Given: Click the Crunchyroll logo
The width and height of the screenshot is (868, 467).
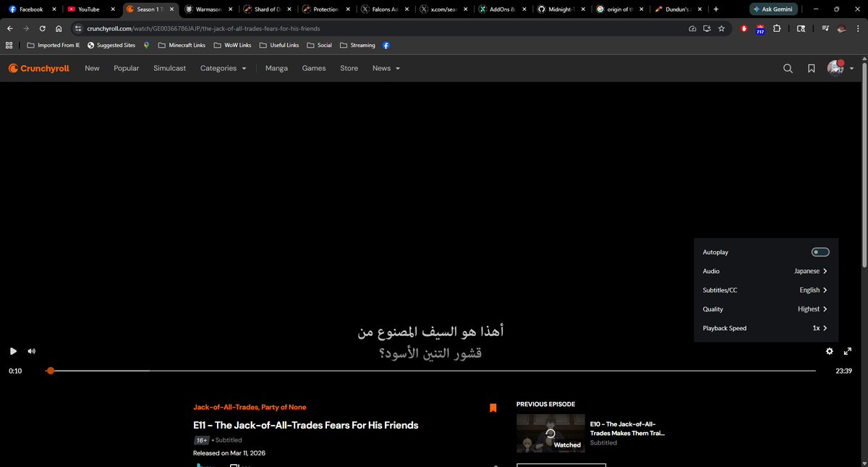Looking at the screenshot, I should (39, 68).
